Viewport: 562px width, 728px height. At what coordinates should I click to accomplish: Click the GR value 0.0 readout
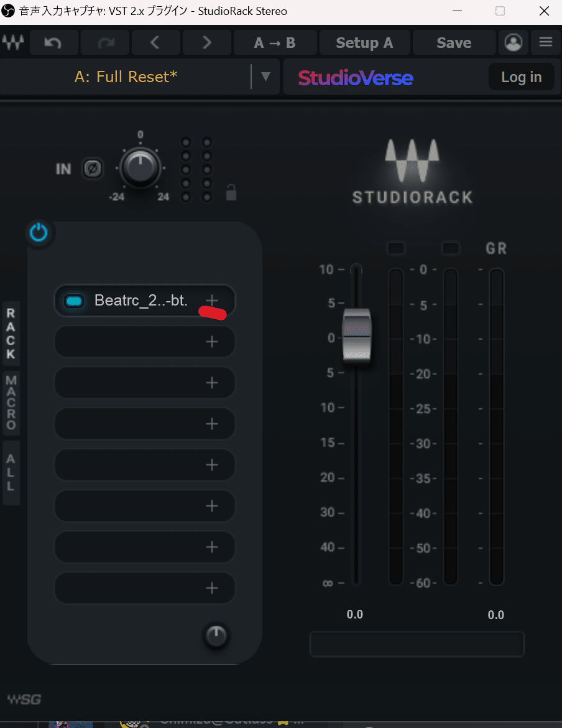495,615
